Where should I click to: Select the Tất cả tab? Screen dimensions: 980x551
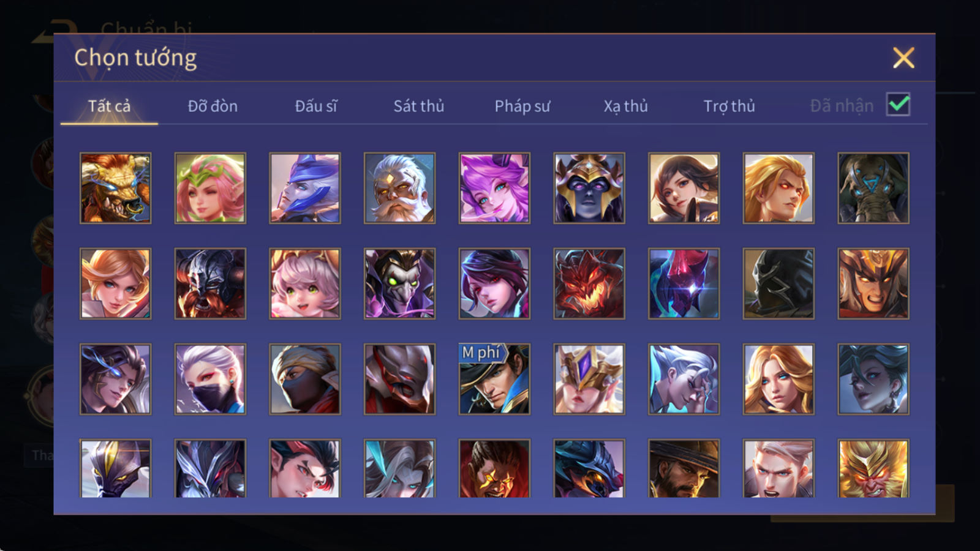(x=109, y=106)
